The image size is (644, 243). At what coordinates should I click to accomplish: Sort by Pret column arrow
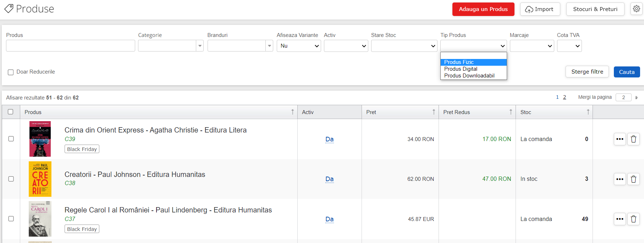pos(434,112)
